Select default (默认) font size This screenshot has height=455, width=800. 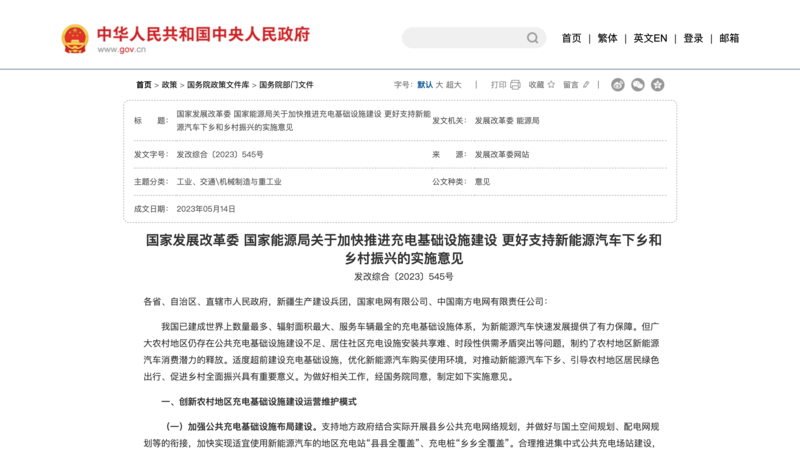[x=425, y=85]
